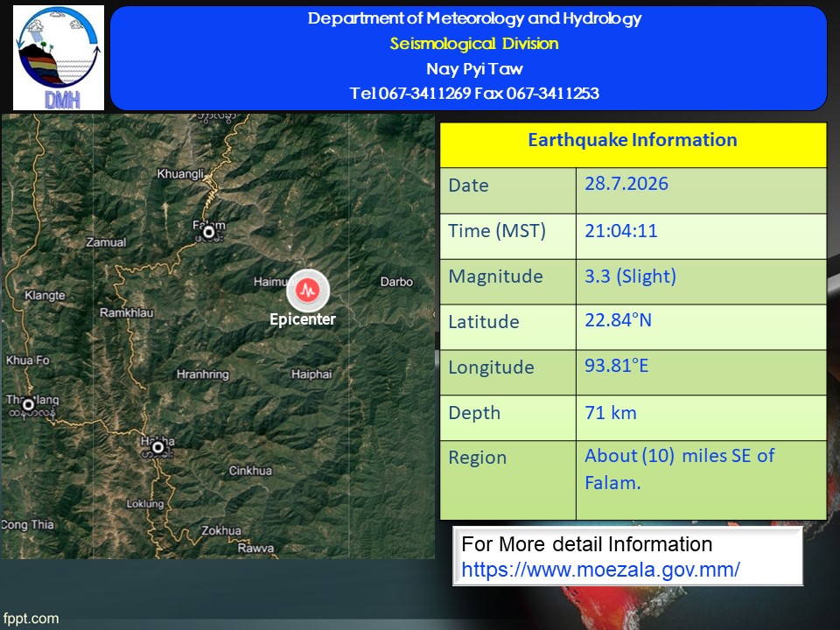The image size is (840, 630).
Task: Click the latitude value 22.84°N
Action: tap(619, 320)
